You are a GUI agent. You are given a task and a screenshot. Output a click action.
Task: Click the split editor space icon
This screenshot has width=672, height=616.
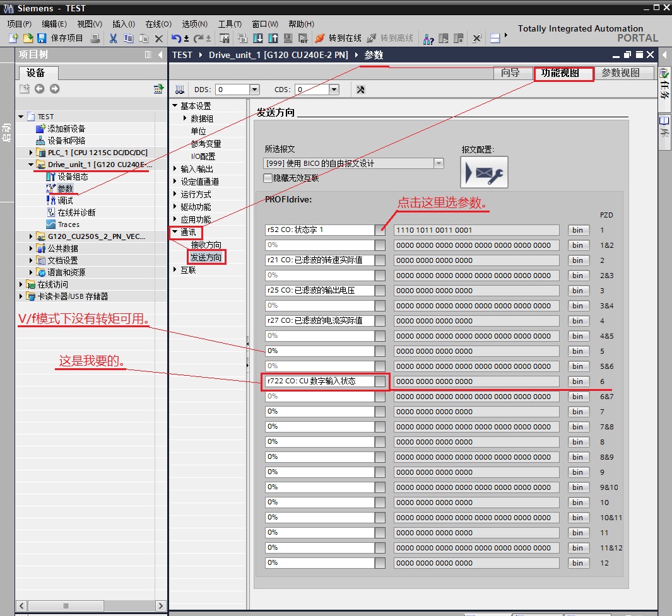(x=495, y=38)
